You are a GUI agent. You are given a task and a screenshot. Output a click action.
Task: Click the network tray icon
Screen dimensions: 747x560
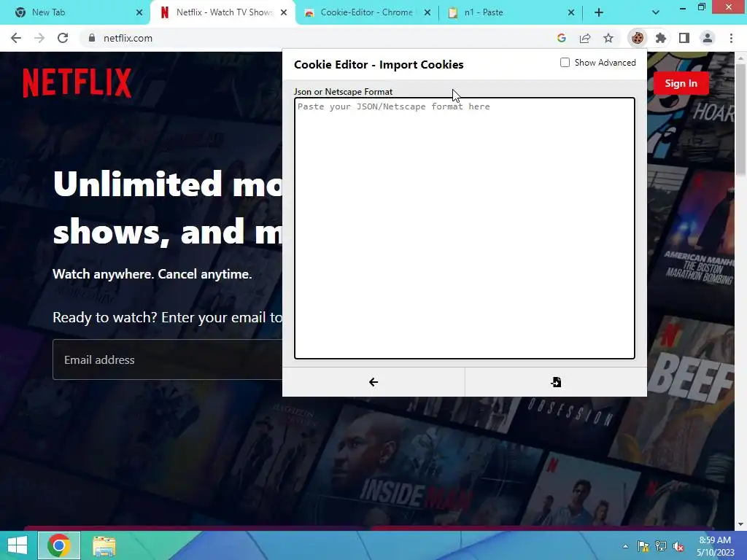[661, 546]
